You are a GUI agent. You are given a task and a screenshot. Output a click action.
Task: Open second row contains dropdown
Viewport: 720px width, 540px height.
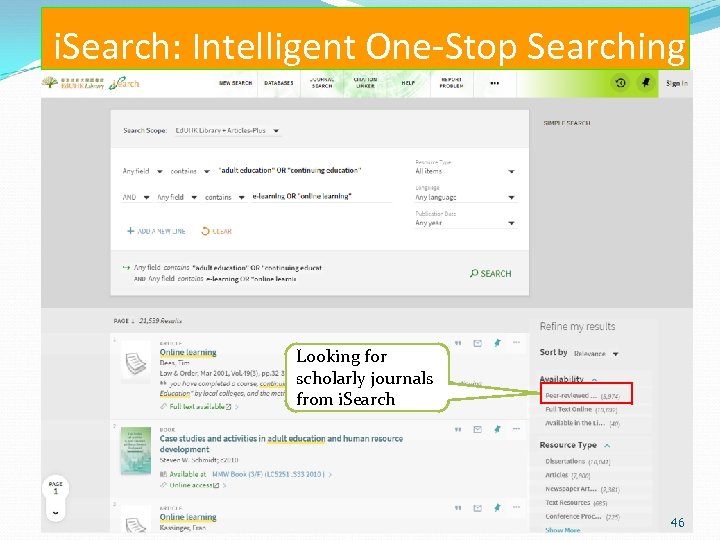pyautogui.click(x=225, y=197)
